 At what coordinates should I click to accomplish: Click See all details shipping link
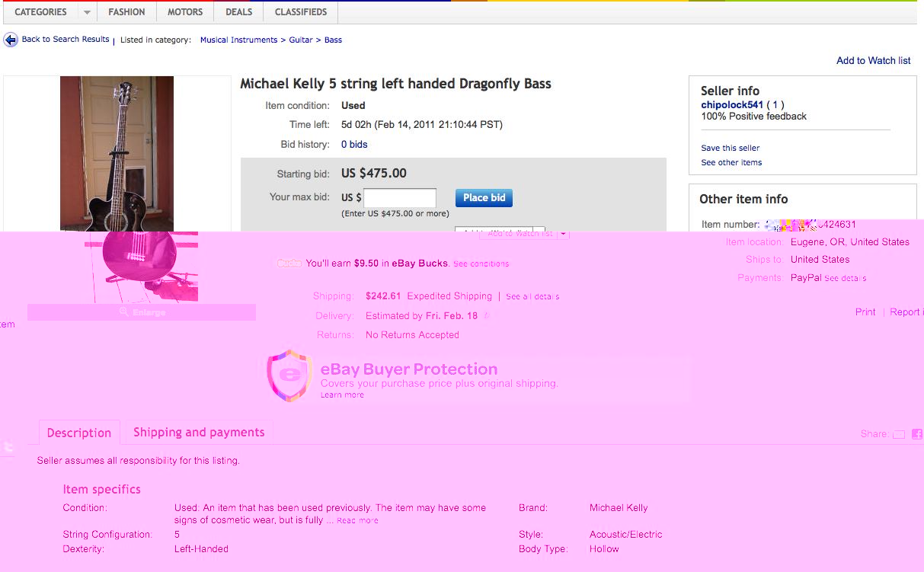click(532, 296)
